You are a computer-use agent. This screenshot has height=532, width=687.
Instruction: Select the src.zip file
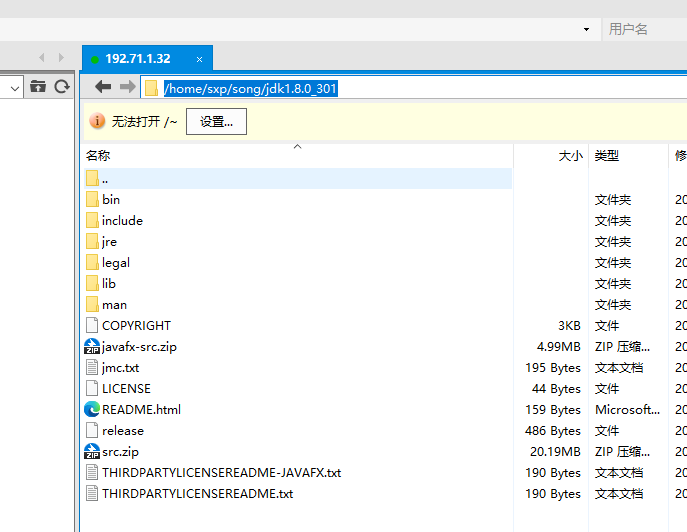[x=120, y=452]
